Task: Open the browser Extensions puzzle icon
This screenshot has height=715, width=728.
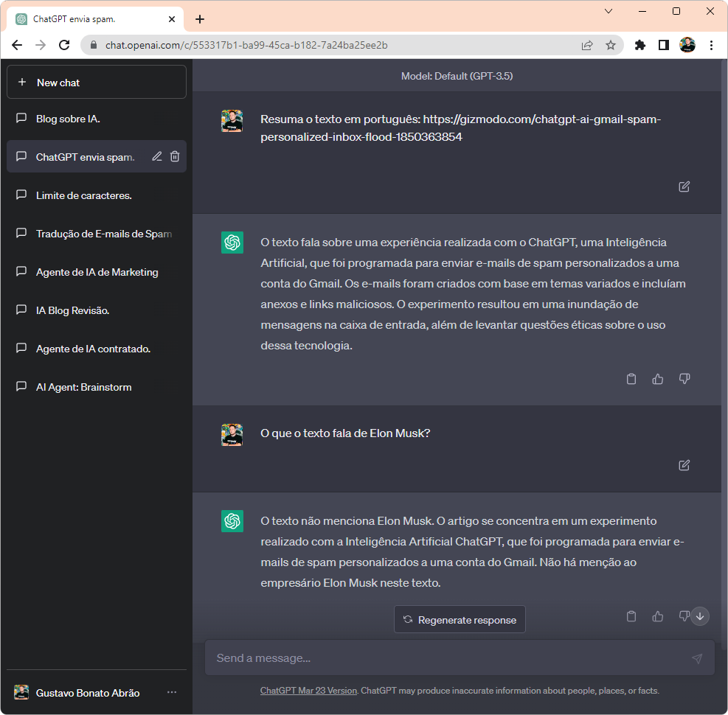Action: coord(639,45)
